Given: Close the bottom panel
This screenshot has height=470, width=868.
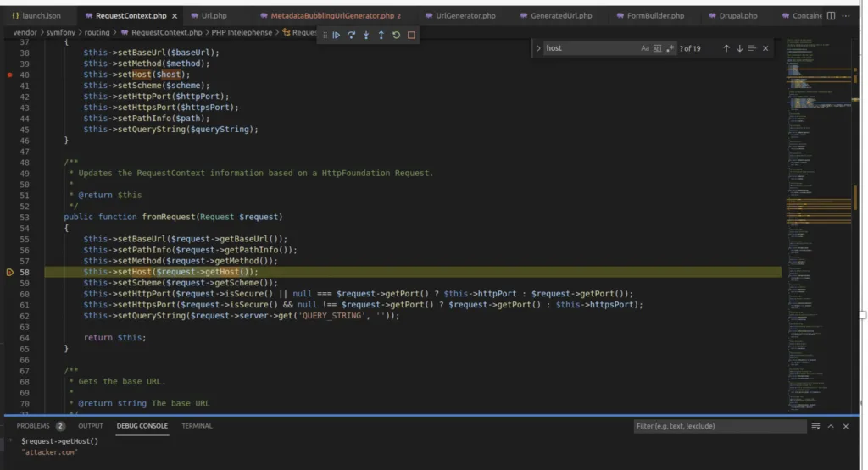Looking at the screenshot, I should (846, 426).
